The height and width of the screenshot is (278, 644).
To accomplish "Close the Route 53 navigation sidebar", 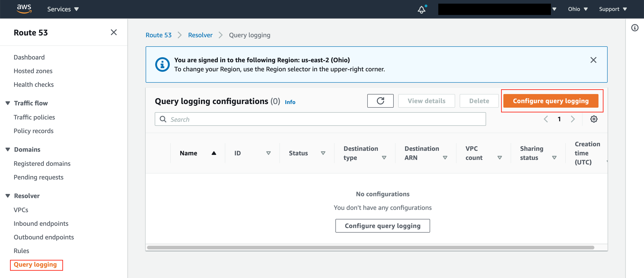I will [x=114, y=32].
